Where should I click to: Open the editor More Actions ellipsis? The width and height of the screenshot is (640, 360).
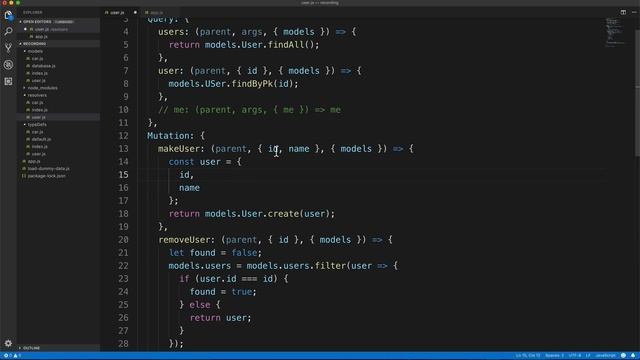coord(634,12)
